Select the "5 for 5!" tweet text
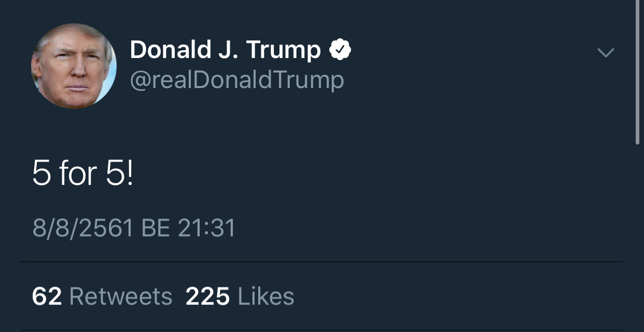Screen dimensions: 644x332 pos(82,173)
